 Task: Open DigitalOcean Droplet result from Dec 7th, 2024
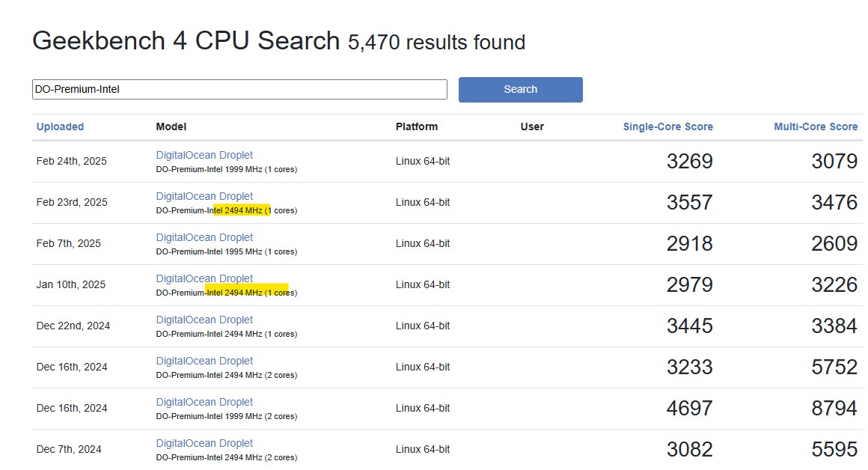pyautogui.click(x=204, y=443)
